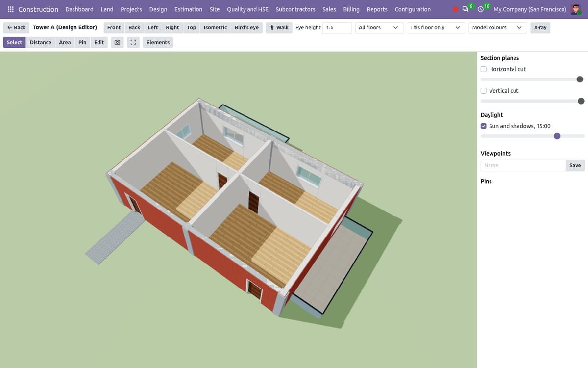Screen dimensions: 588x368
Task: Open the Projects menu
Action: tap(131, 9)
